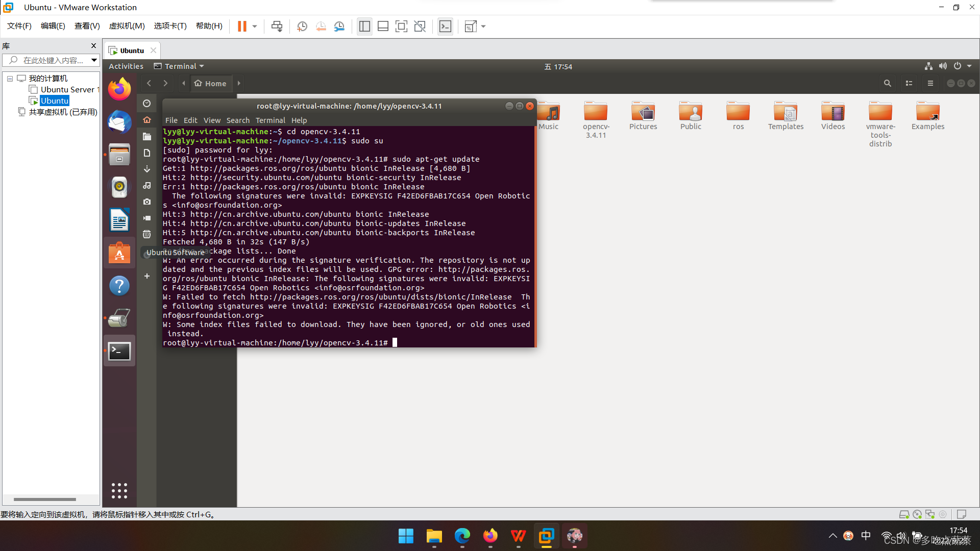This screenshot has height=551, width=980.
Task: Show applications grid in the dock
Action: click(119, 491)
